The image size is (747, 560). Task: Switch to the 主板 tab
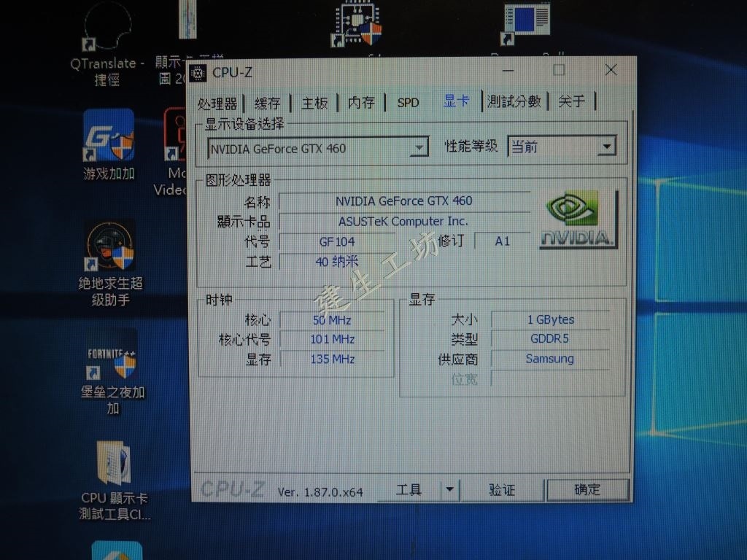(314, 102)
